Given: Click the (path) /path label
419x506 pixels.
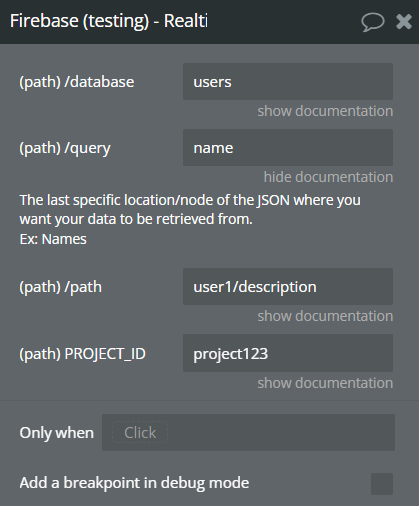Looking at the screenshot, I should [x=61, y=287].
